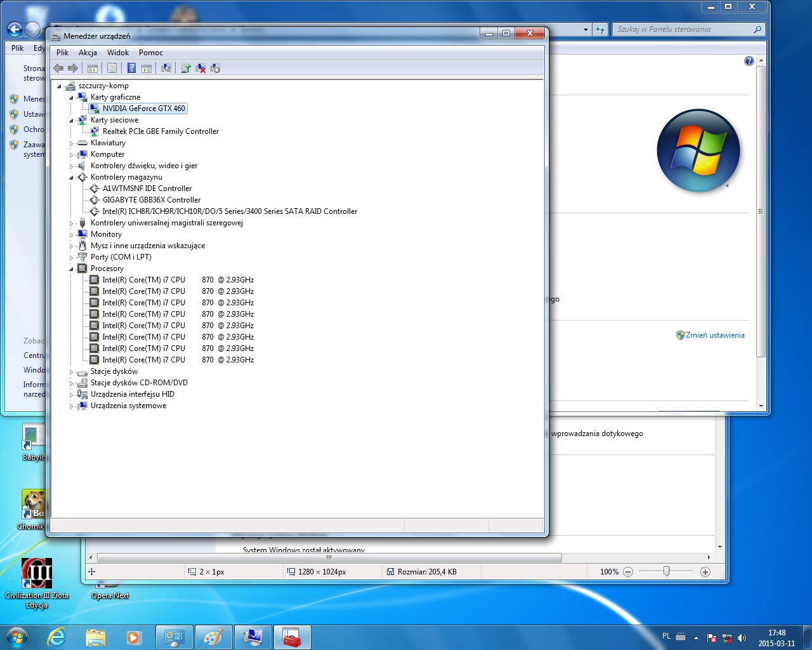The width and height of the screenshot is (812, 650).
Task: Open Internet Explorer from the taskbar
Action: pos(56,637)
